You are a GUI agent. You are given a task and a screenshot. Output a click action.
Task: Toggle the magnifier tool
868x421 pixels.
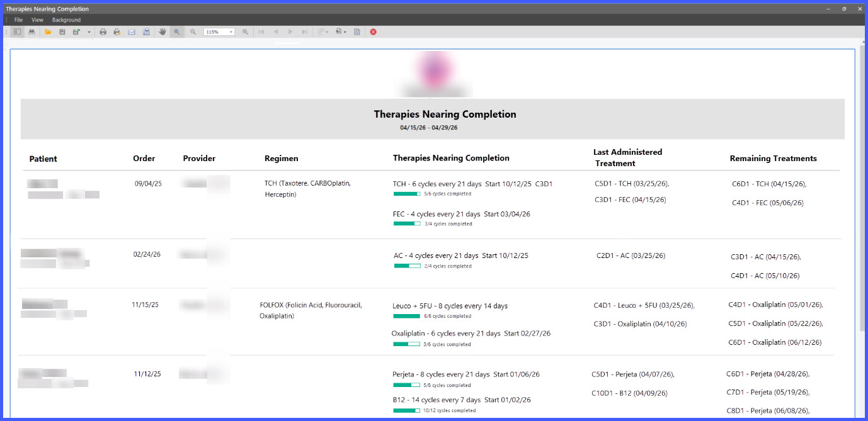pos(177,31)
